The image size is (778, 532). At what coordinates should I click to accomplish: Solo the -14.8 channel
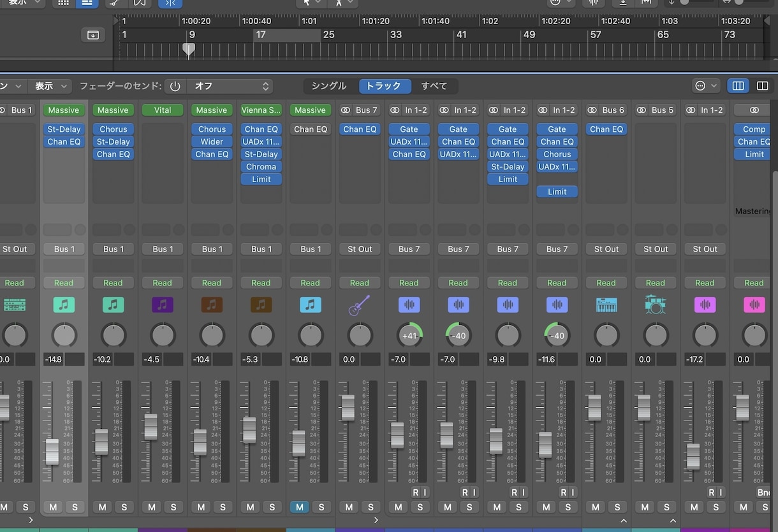(x=75, y=507)
